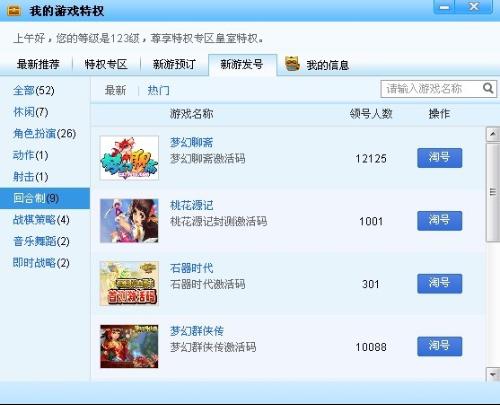This screenshot has width=500, height=405.
Task: Switch to the 最新推荐 tab
Action: click(38, 64)
